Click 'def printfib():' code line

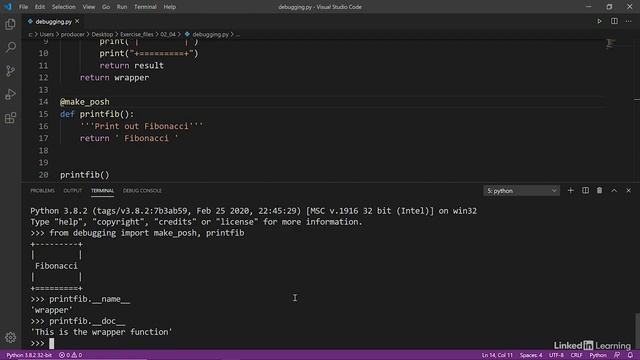pos(97,114)
